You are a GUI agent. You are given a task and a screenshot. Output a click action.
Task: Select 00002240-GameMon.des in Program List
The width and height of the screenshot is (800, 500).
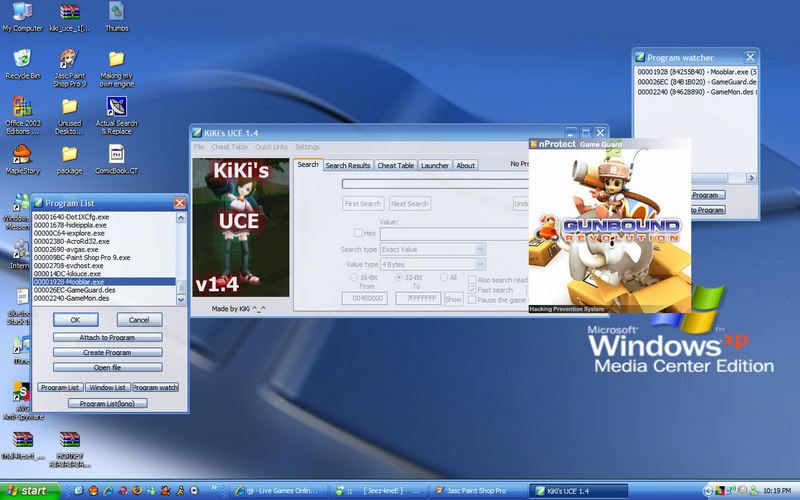(104, 298)
